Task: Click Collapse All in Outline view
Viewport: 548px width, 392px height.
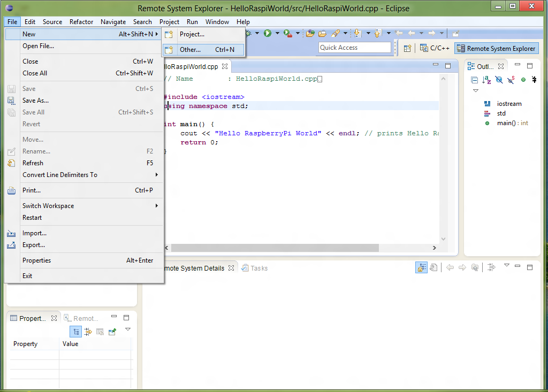Action: [x=474, y=80]
